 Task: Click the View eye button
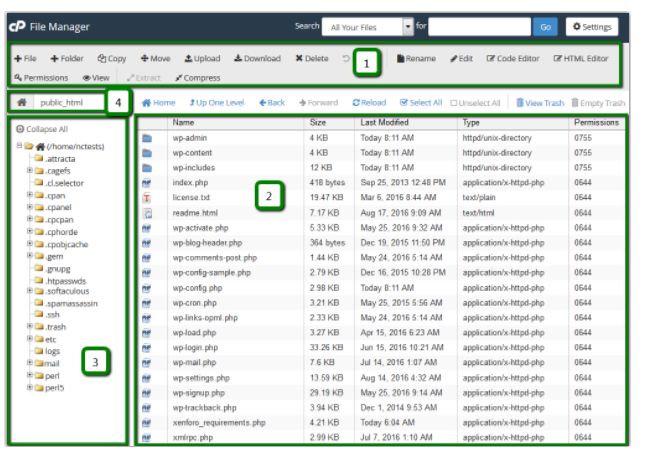tap(96, 78)
